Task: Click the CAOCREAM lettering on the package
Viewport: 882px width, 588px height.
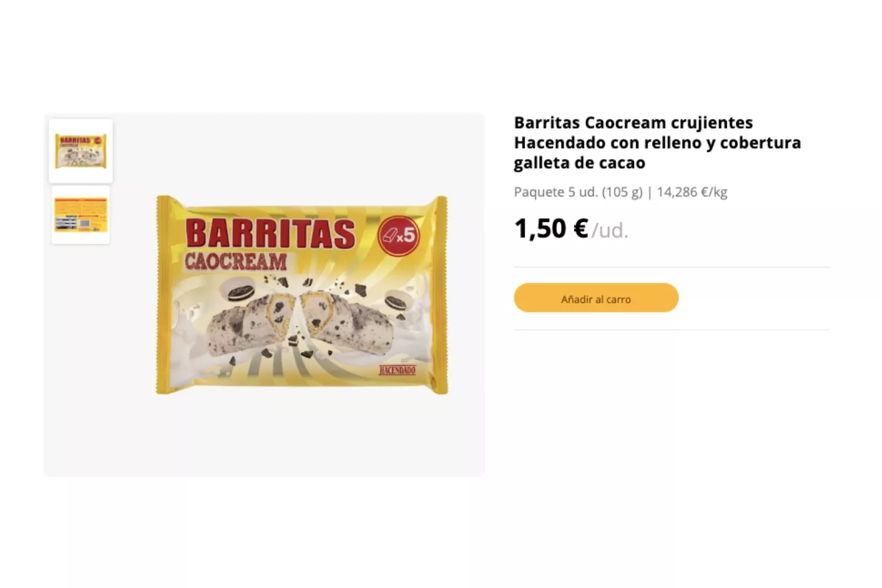Action: pos(236,261)
